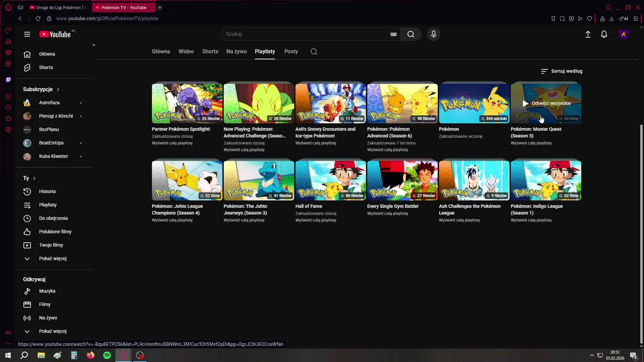Click the browser address bar URL
644x362 pixels.
107,19
